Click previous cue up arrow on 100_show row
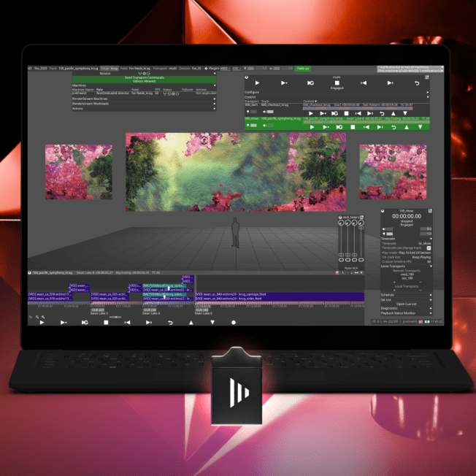476x476 pixels. point(407,127)
